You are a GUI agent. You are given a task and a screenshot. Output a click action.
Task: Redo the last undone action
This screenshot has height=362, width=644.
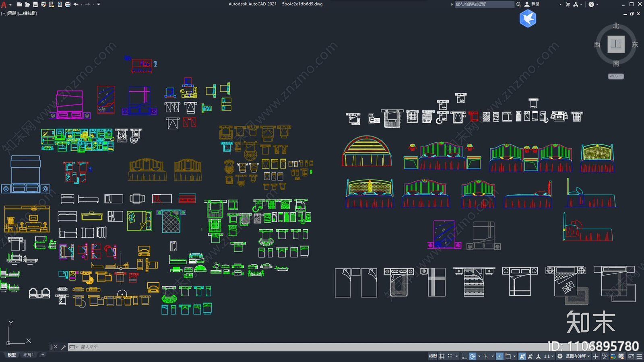coord(88,4)
